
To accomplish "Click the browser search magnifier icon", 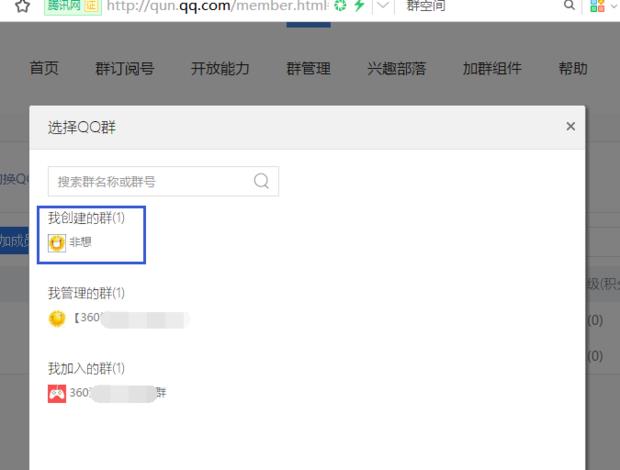I will coord(569,5).
